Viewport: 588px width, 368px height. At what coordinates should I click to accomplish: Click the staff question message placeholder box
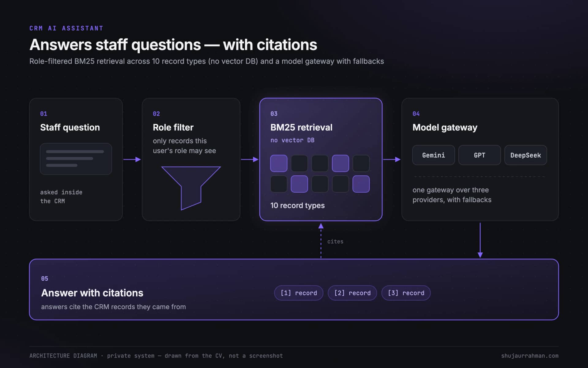pos(76,159)
